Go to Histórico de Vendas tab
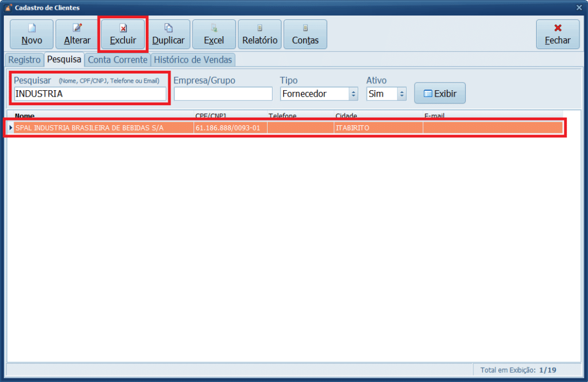This screenshot has height=382, width=588. pos(193,60)
